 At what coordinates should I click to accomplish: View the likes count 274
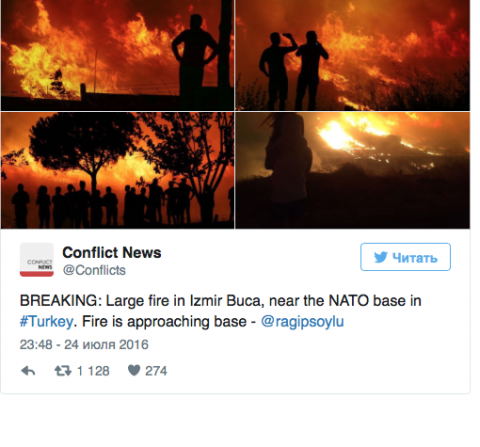tap(156, 371)
